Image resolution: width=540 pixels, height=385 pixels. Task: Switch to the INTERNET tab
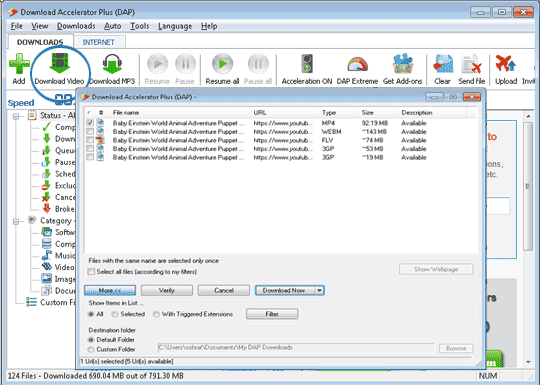coord(99,42)
